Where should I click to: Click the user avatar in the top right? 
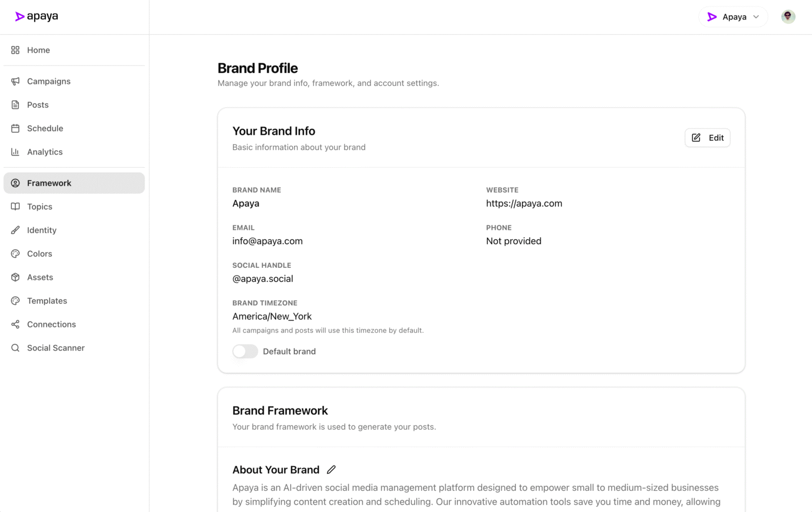788,16
